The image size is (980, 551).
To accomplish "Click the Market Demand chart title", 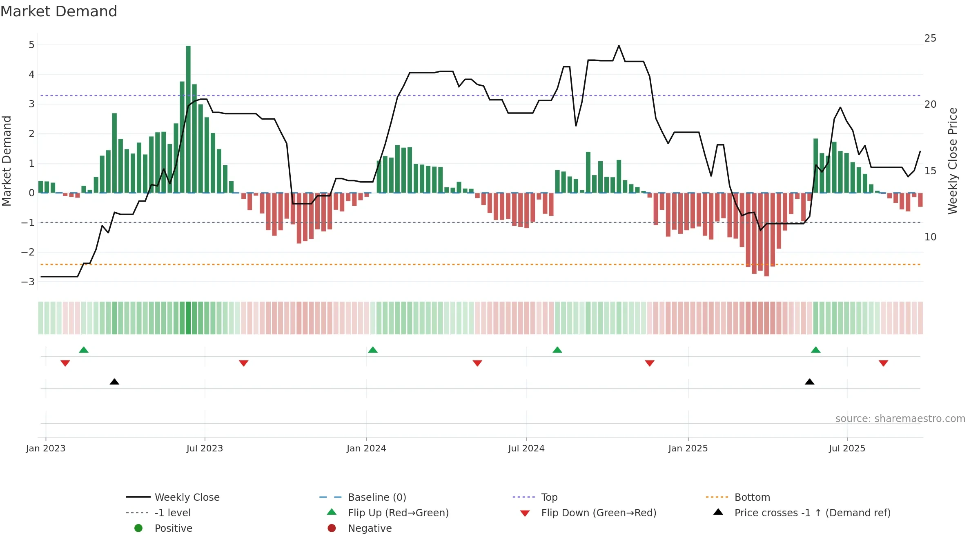I will (x=59, y=11).
